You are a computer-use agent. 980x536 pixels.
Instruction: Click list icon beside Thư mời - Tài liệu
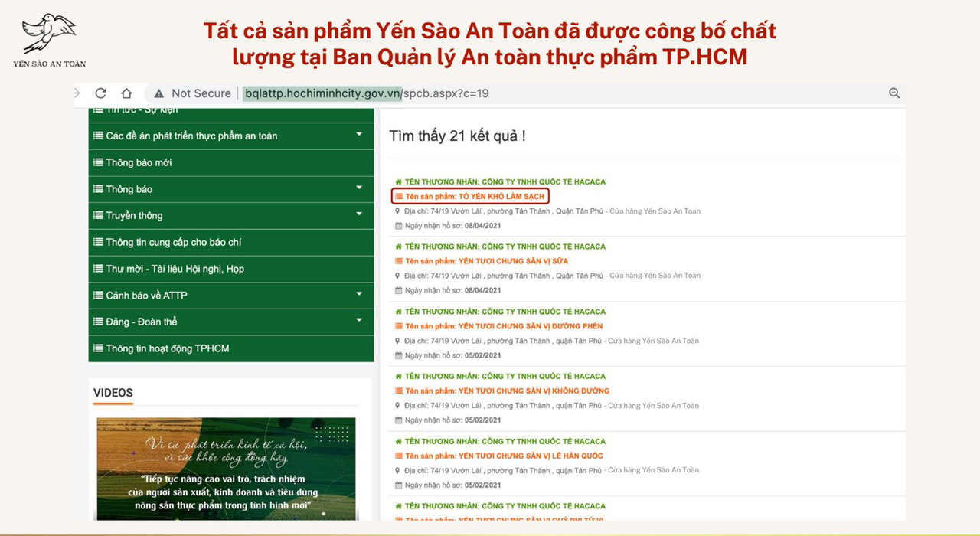98,269
